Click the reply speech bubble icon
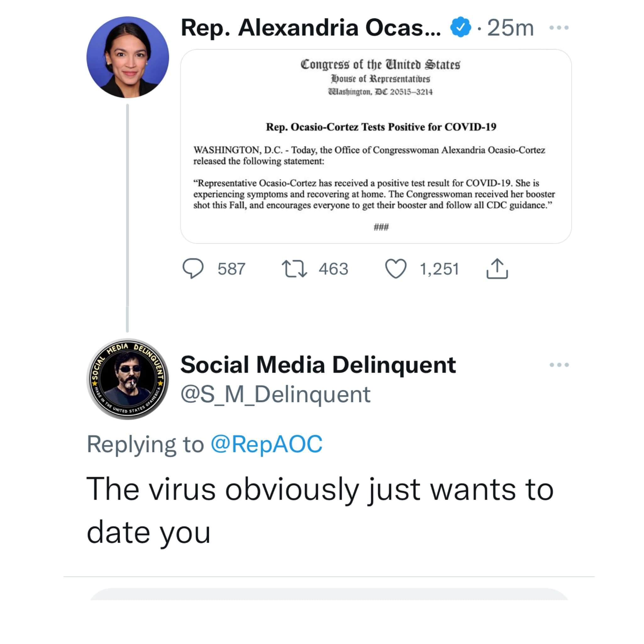Screen dimensions: 644x644 (x=193, y=268)
